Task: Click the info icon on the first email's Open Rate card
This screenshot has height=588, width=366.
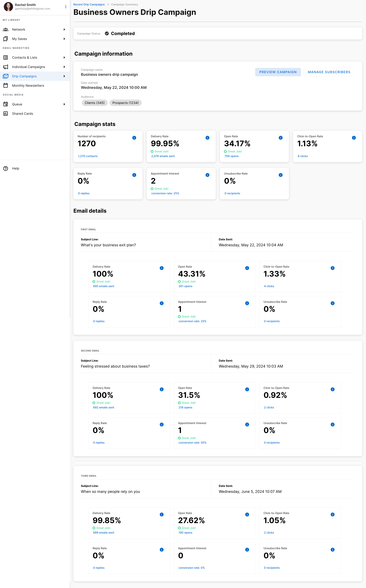Action: coord(247,268)
